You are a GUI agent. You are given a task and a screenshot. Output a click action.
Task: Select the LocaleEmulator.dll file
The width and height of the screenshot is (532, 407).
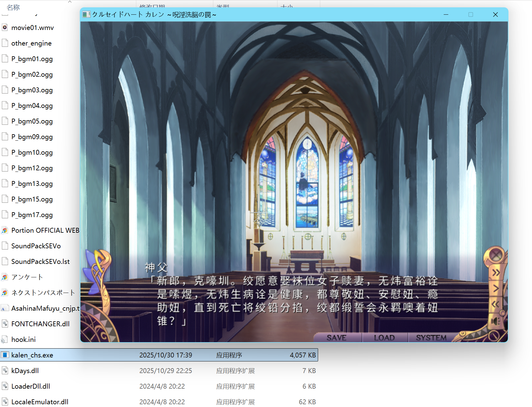tap(40, 402)
